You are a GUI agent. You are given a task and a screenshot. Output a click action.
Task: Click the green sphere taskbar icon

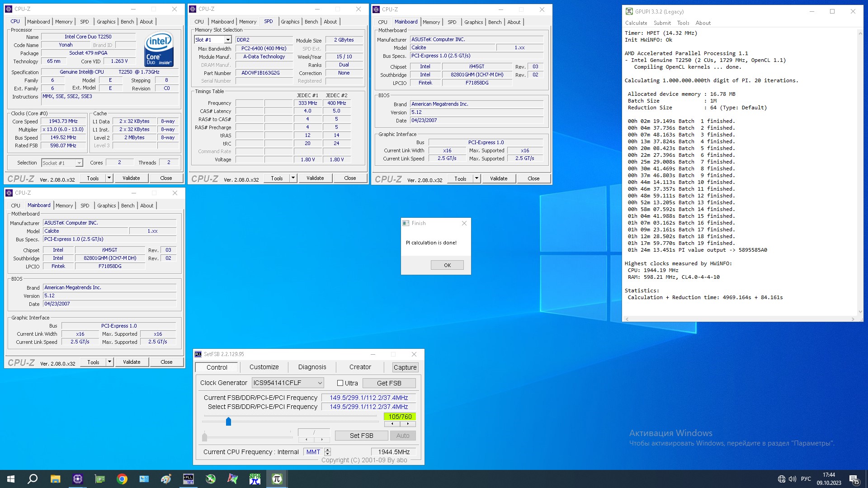click(210, 479)
